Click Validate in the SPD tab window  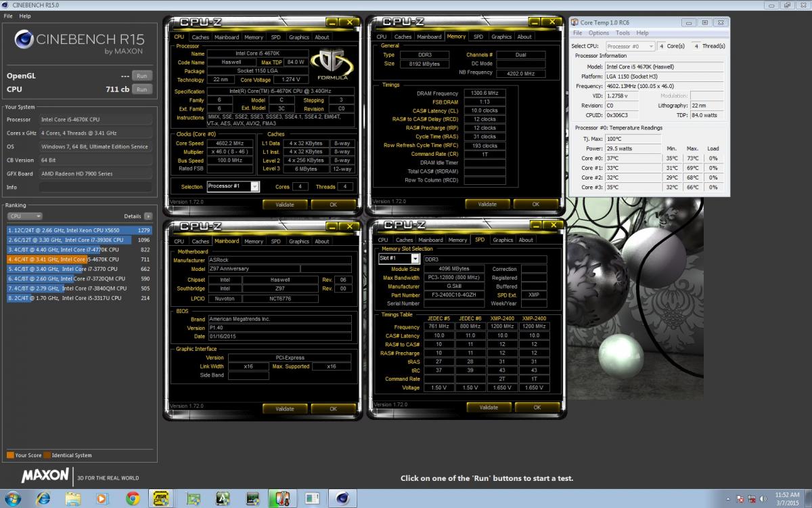[489, 408]
